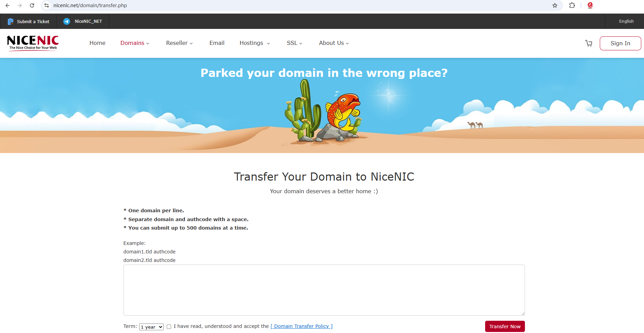Click 'You can submit up to 500 domains' note
Image resolution: width=644 pixels, height=333 pixels.
(x=186, y=228)
